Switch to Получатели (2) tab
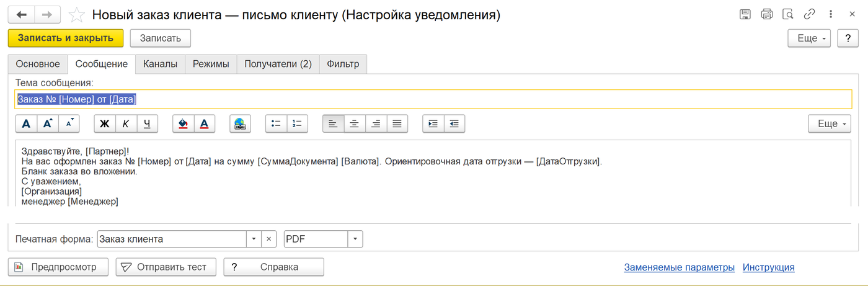Viewport: 868px width, 286px height. tap(278, 64)
